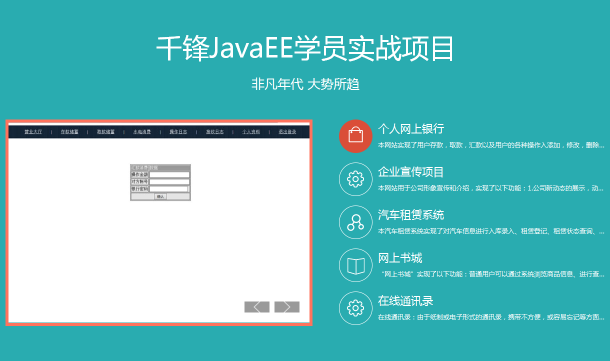Click the 非凡年代 大势所趋 subtitle

305,84
